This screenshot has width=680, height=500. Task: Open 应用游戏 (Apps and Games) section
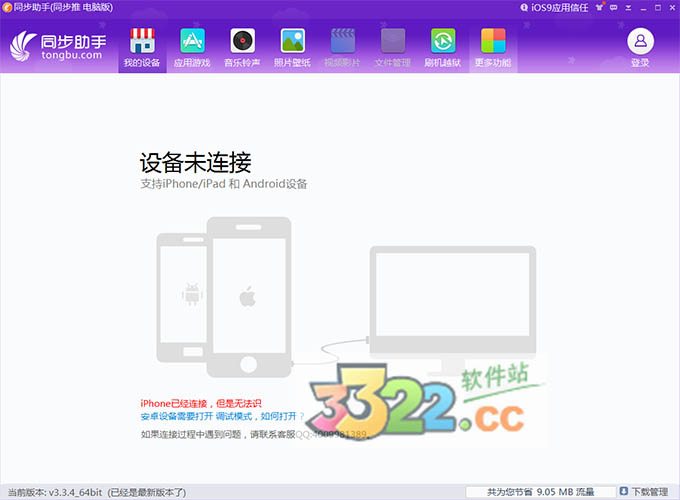click(x=192, y=47)
